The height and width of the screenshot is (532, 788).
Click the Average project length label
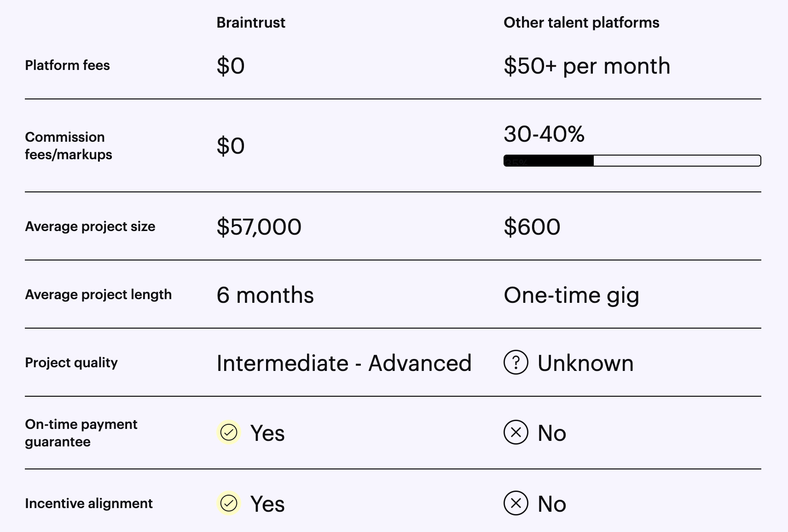click(x=98, y=295)
